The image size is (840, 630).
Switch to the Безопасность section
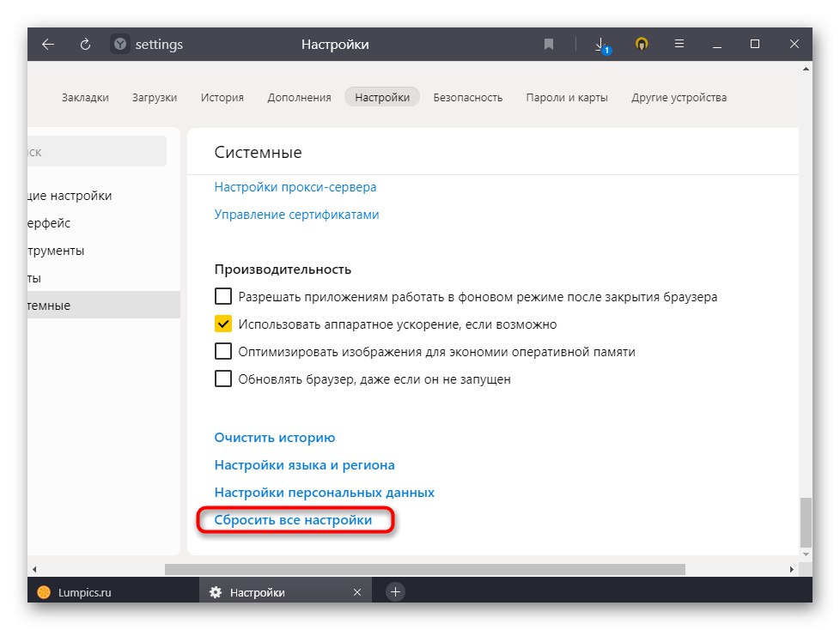[468, 97]
